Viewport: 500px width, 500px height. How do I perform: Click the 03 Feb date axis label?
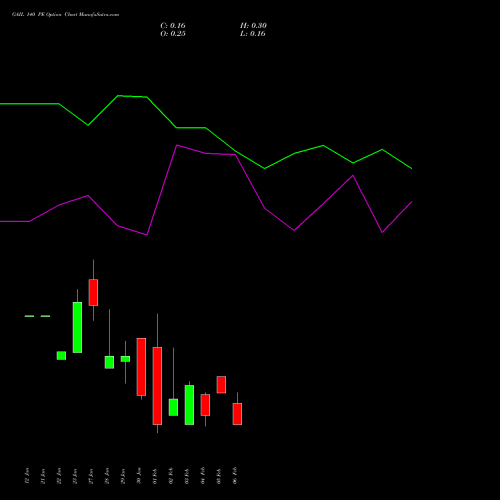coord(187,476)
